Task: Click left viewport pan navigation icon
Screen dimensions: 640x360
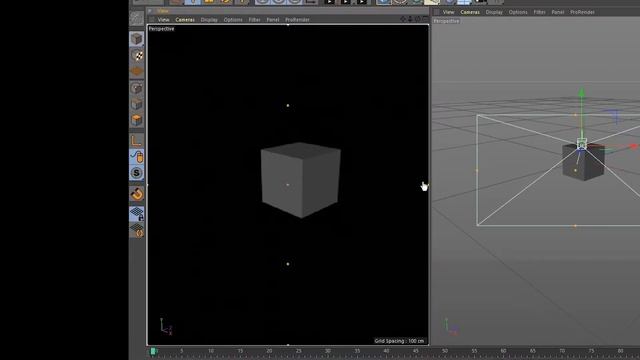Action: pyautogui.click(x=403, y=19)
